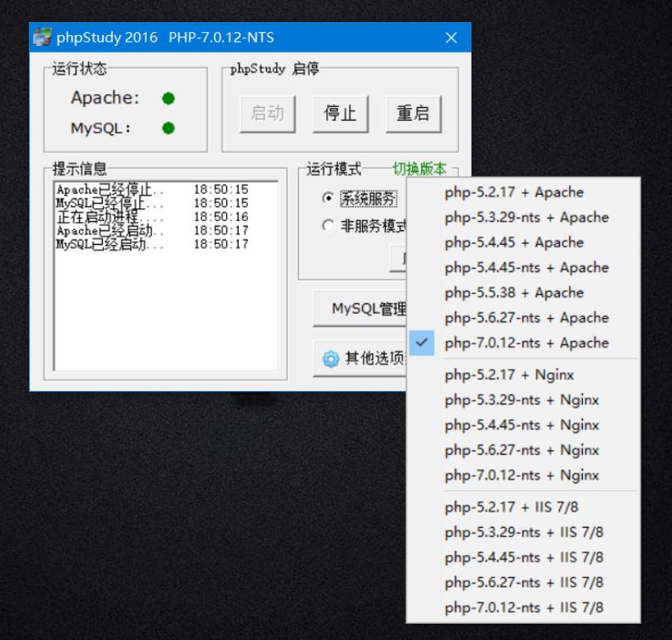Switch to php-5.6.27-nts + Nginx
The image size is (672, 640).
point(521,450)
